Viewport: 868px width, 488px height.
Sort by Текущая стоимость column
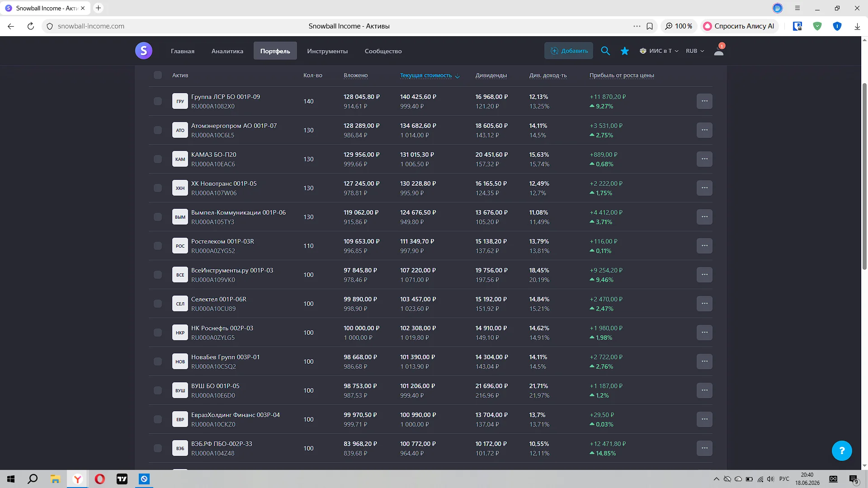(x=429, y=75)
